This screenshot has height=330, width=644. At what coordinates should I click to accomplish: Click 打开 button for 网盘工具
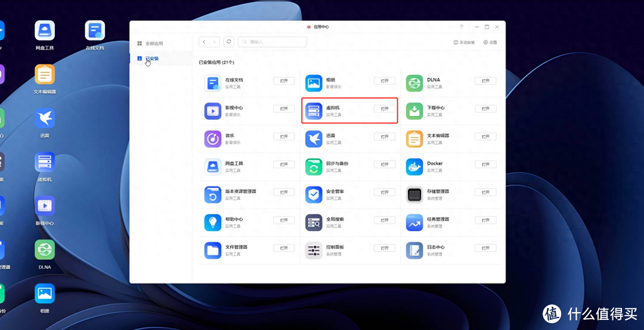point(284,164)
